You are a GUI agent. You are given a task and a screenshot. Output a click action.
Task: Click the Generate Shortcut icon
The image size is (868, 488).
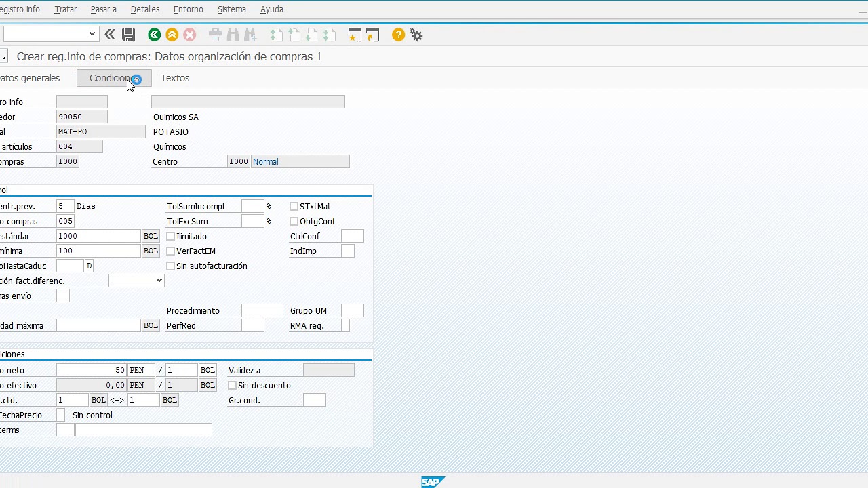(x=372, y=35)
